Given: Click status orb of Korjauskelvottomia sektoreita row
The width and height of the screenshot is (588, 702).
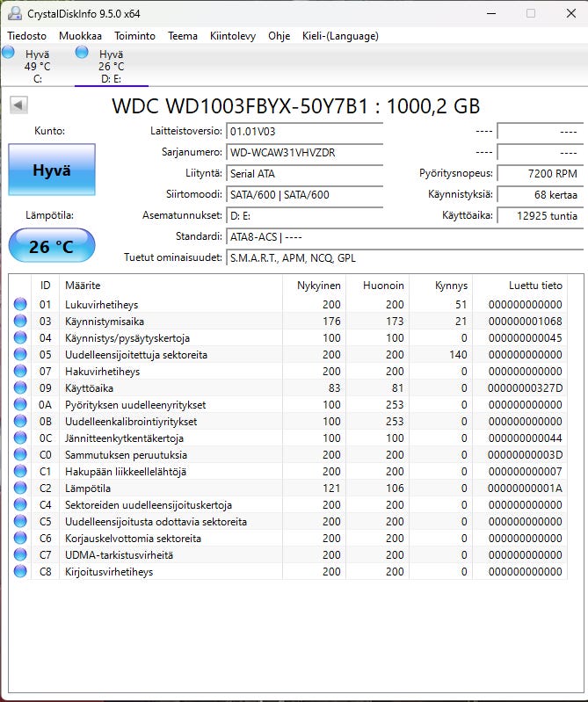Looking at the screenshot, I should tap(20, 538).
